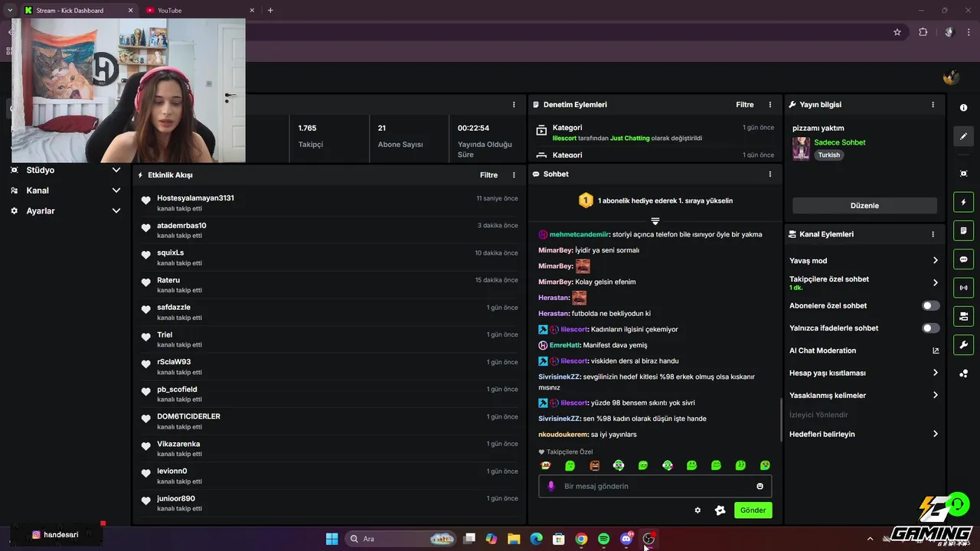The width and height of the screenshot is (980, 551).
Task: Switch to Stream - Kick Dashboard tab
Action: click(x=78, y=11)
